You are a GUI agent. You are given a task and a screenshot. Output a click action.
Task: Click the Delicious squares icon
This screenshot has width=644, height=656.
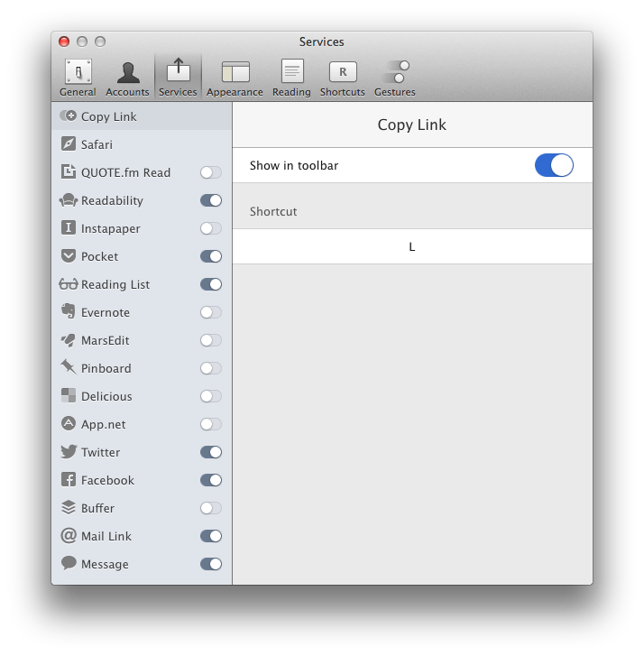click(69, 395)
